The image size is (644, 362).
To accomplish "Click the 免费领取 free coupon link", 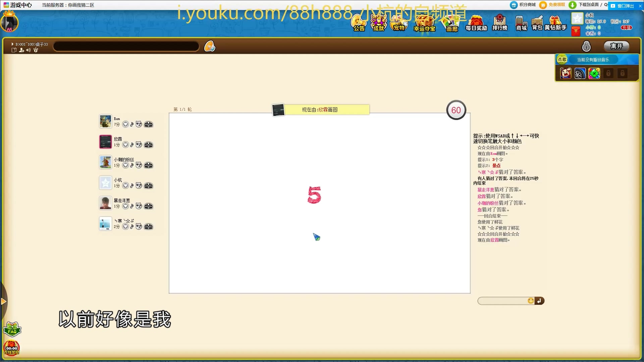I will pyautogui.click(x=552, y=5).
